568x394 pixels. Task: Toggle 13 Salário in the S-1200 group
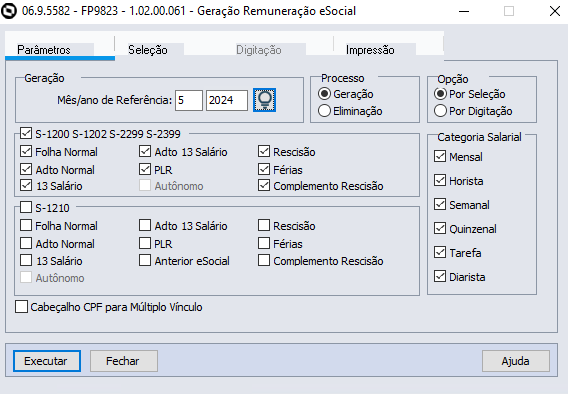pos(26,185)
